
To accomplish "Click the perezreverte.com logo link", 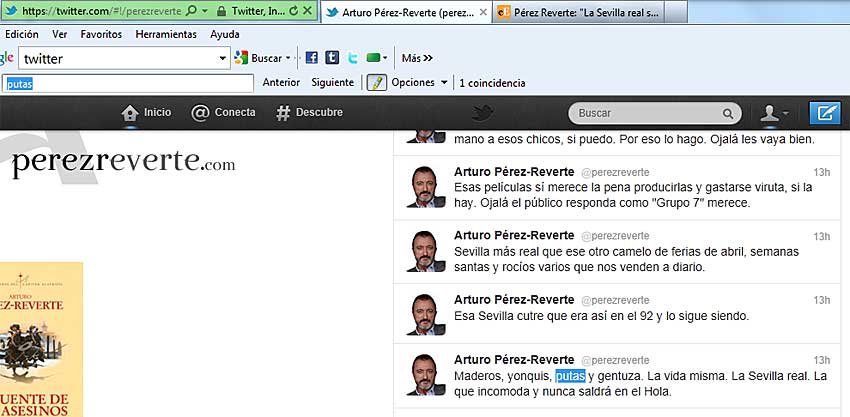I will [x=123, y=160].
